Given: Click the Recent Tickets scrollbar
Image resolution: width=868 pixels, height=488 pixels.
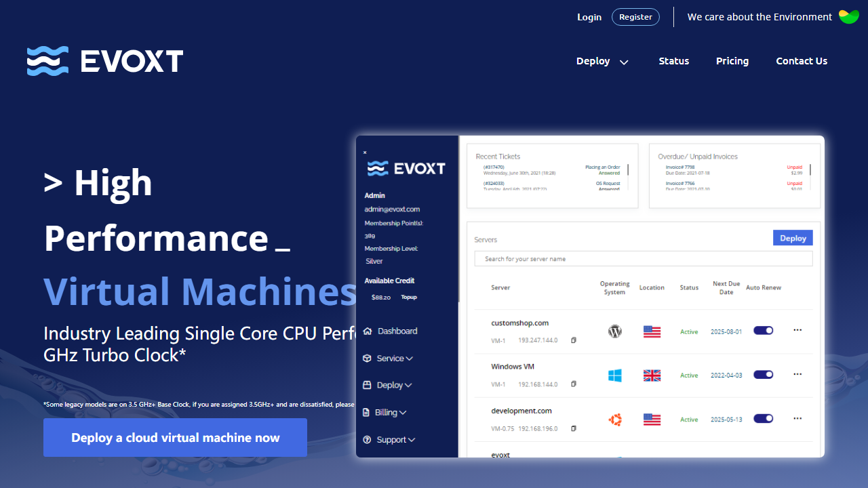Looking at the screenshot, I should pos(628,176).
